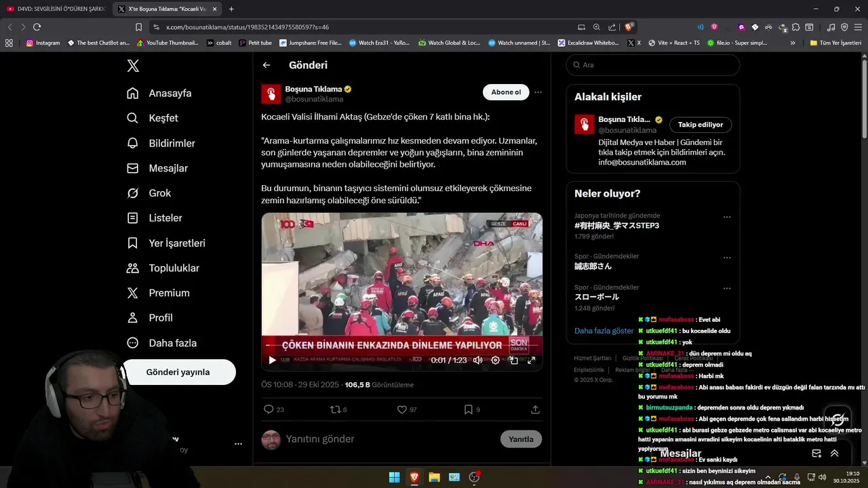Open Excalidraw Whiteboard bookmark
This screenshot has width=868, height=488.
(x=589, y=43)
